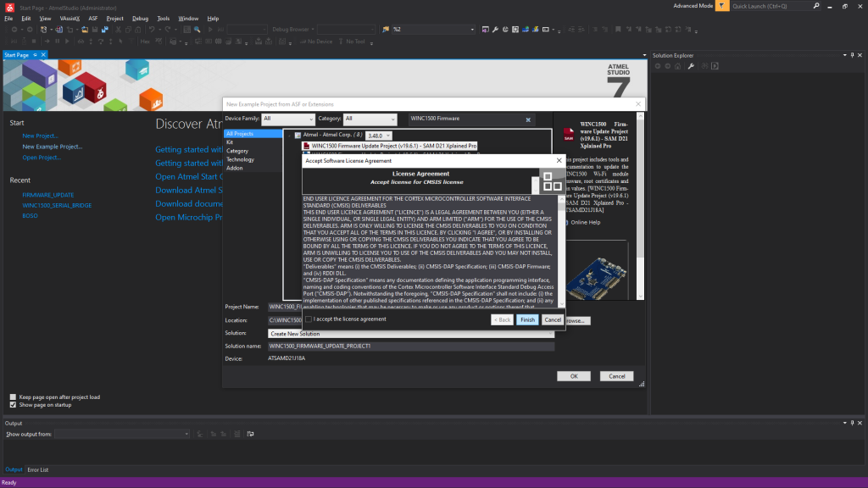Viewport: 868px width, 488px height.
Task: Open the Solution 'Create New Solution' combo box
Action: (411, 334)
